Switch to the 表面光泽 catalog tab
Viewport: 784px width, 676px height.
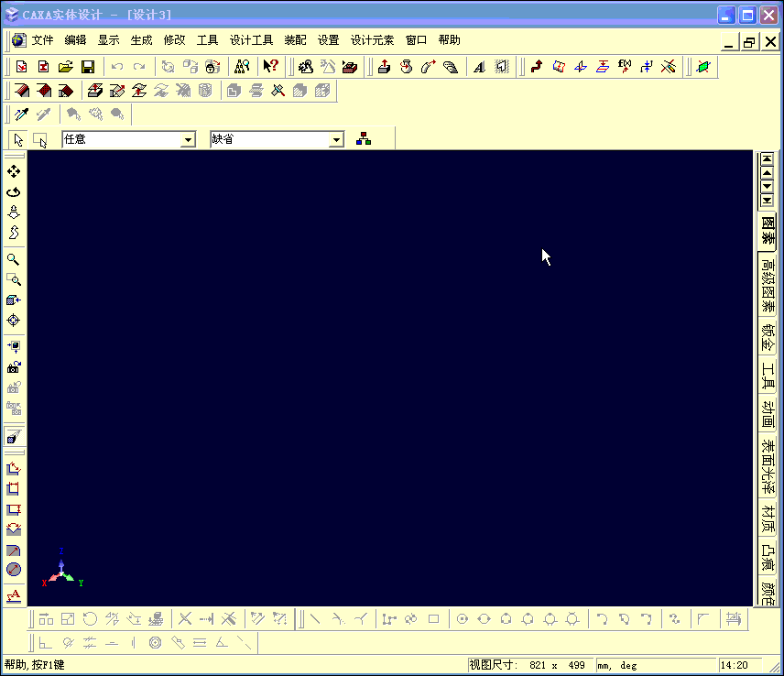[768, 467]
